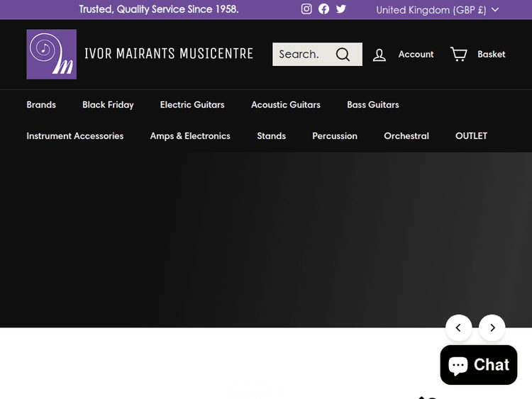The image size is (532, 399).
Task: Visit the OUTLET page
Action: tap(471, 136)
